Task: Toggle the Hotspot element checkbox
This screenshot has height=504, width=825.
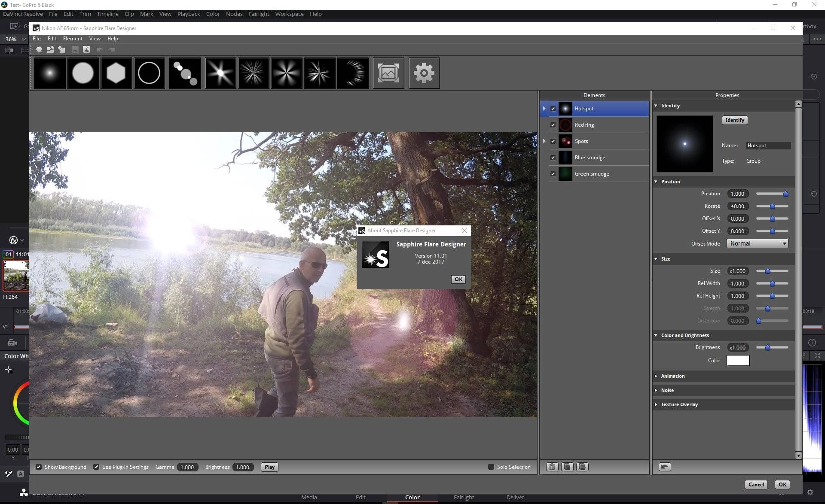Action: click(553, 109)
